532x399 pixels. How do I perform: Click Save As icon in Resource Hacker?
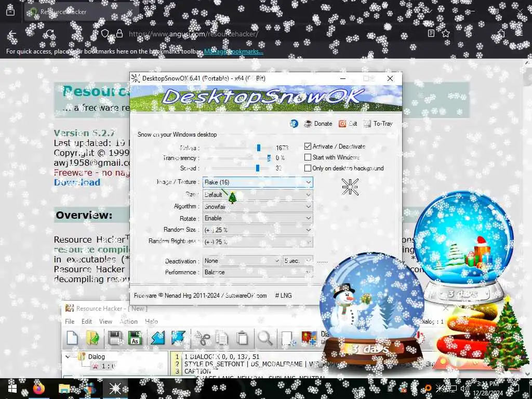click(x=135, y=338)
